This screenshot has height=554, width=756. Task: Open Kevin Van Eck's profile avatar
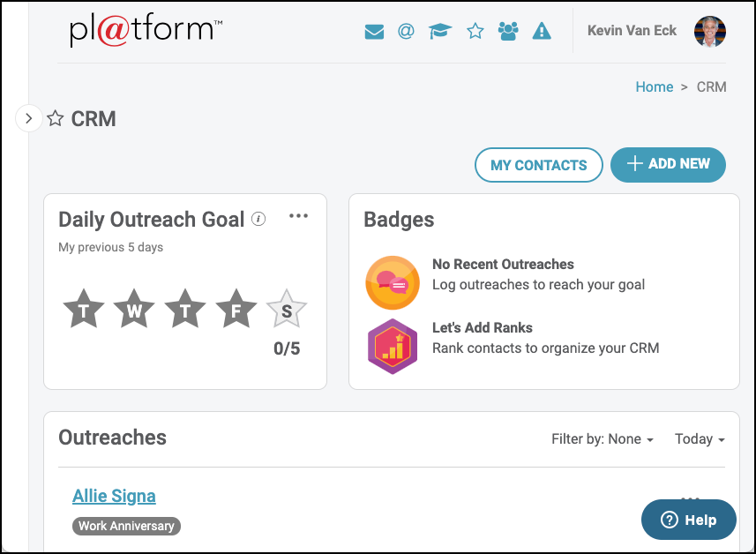click(710, 32)
